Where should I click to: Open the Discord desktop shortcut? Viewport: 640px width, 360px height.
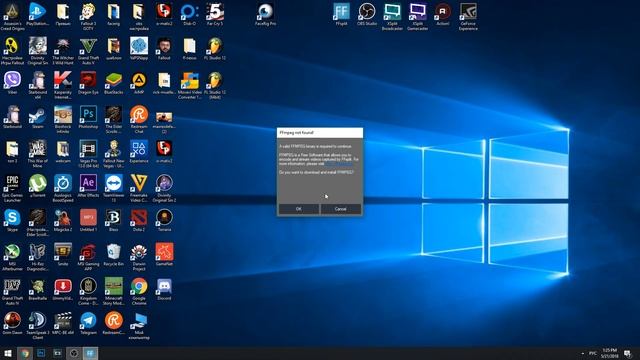164,289
